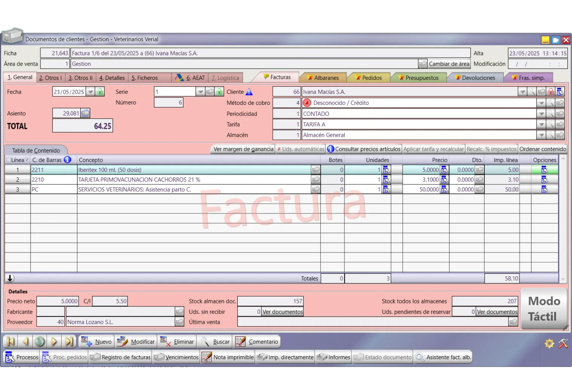Toggle the checked box right of Línea header
572x392 pixels.
(x=27, y=160)
